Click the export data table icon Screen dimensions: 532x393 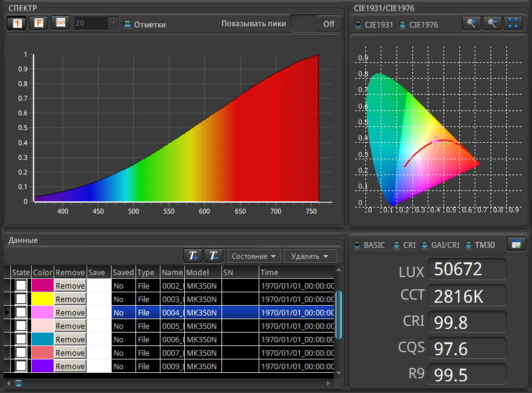pos(516,244)
